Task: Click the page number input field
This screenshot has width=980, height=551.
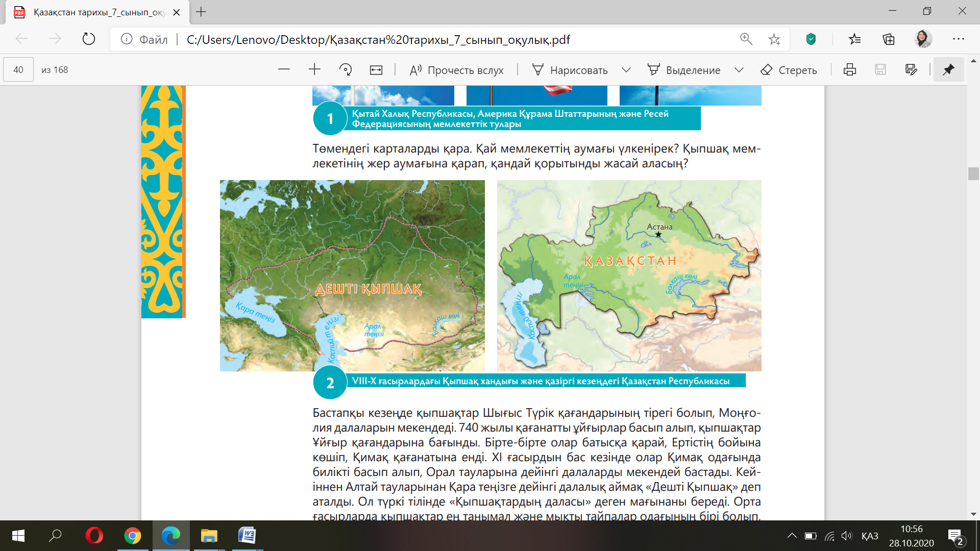Action: (18, 70)
